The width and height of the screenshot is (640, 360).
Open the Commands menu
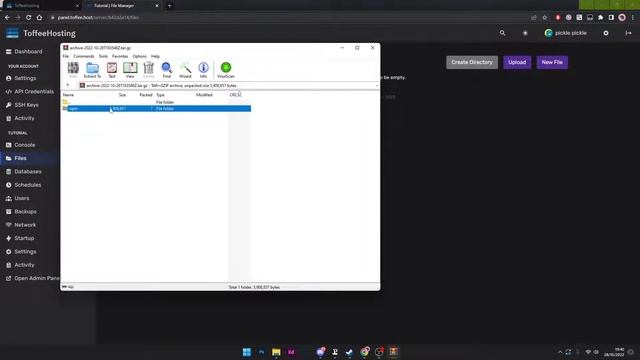tap(84, 56)
